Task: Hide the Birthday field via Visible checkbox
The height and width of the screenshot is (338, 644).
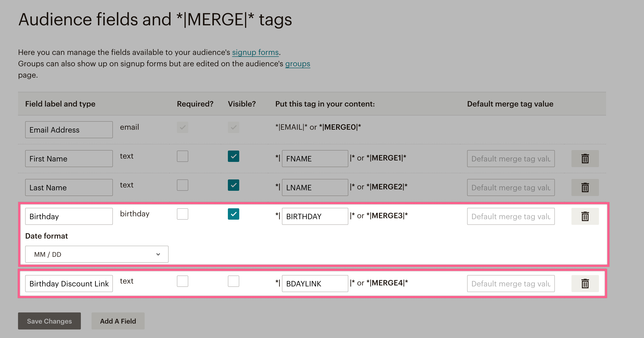Action: coord(233,214)
